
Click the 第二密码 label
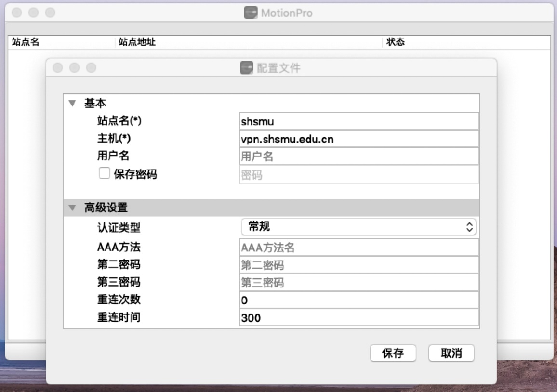[119, 264]
